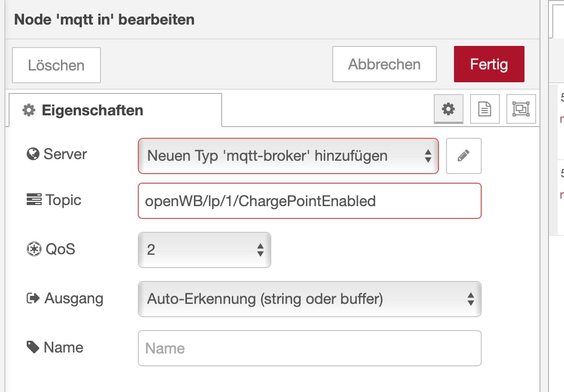Click the tag icon beside Name label
Screen dimensions: 564x392
click(x=33, y=348)
